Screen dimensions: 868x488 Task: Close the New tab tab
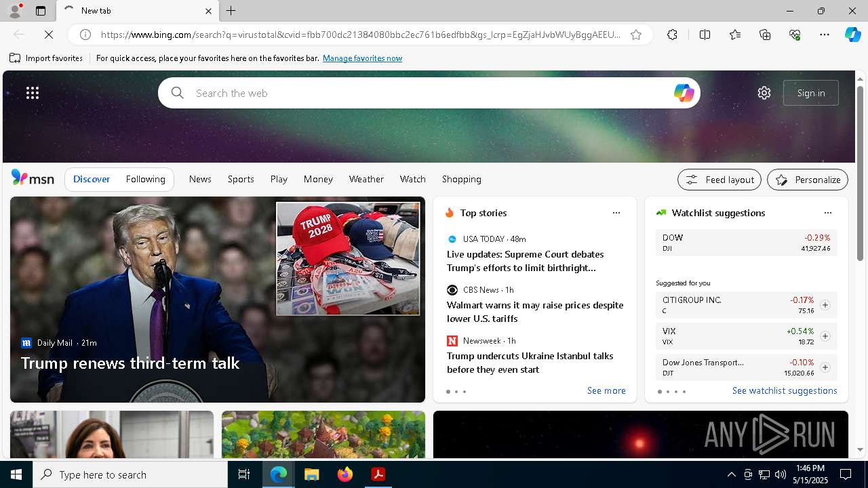208,11
